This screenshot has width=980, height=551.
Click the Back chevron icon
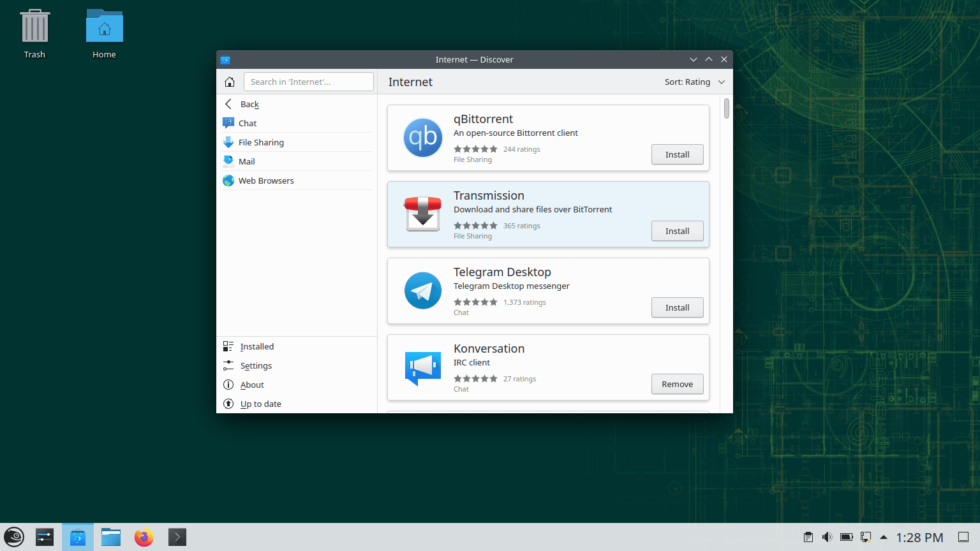(x=228, y=104)
